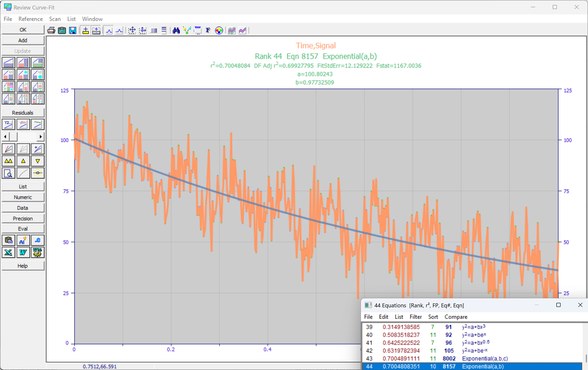Open Compare menu in the Equations window
The height and width of the screenshot is (370, 588).
pyautogui.click(x=456, y=317)
